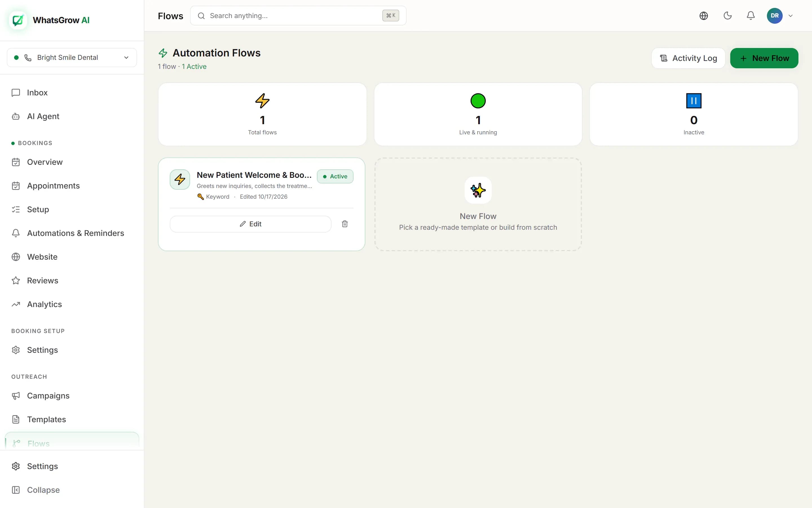Toggle dark mode with the moon icon
812x508 pixels.
[x=727, y=16]
